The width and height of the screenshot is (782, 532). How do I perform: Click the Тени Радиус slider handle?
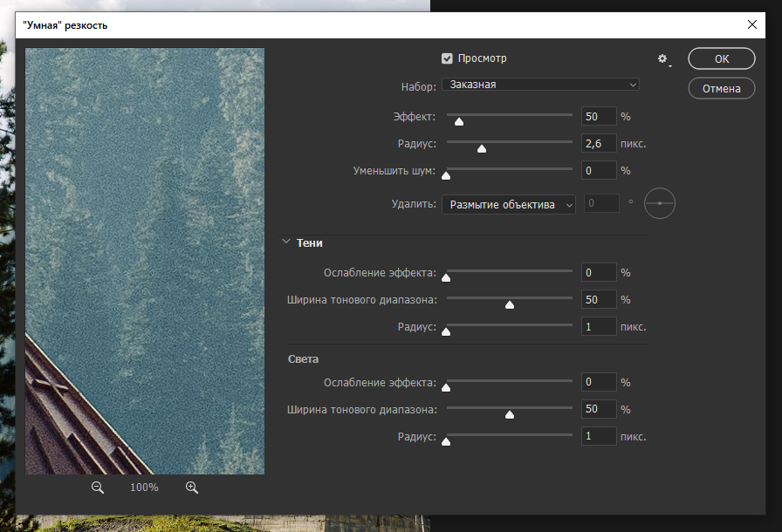tap(446, 331)
